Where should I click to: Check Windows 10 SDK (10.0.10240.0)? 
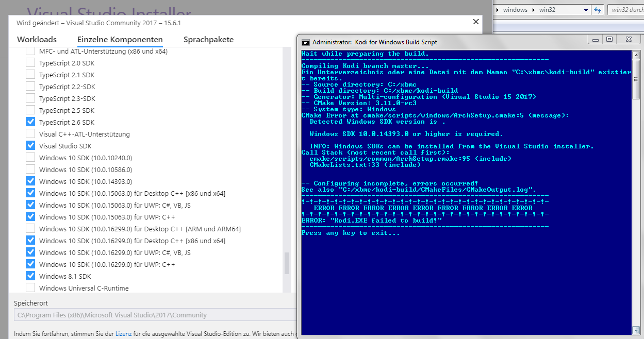click(30, 158)
